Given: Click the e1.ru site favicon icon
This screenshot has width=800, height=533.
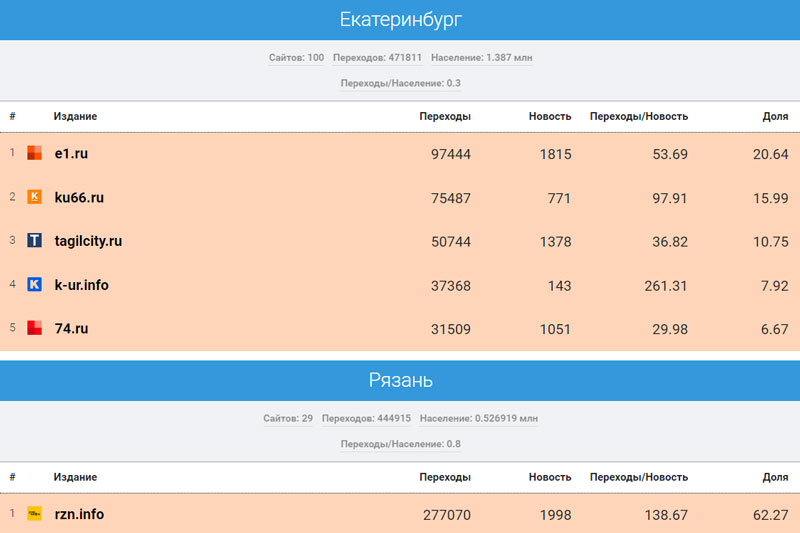Looking at the screenshot, I should point(34,154).
